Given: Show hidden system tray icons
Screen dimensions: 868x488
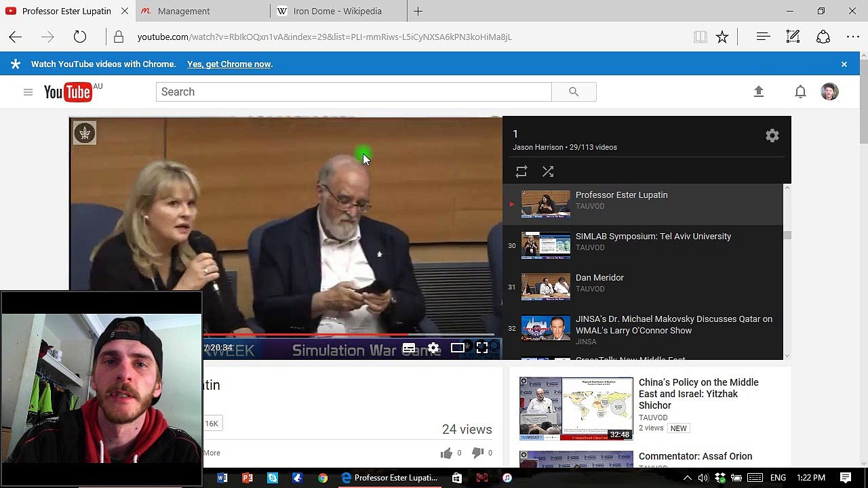Looking at the screenshot, I should click(x=687, y=478).
